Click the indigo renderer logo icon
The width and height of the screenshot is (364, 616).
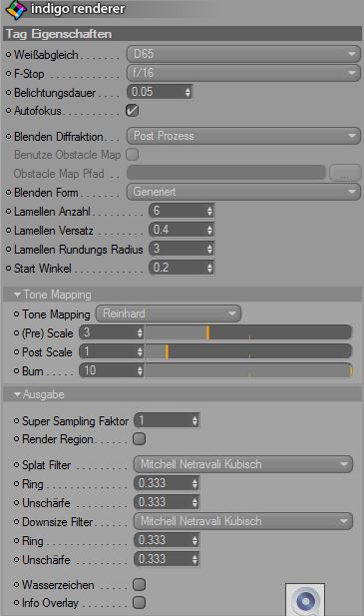(x=16, y=10)
